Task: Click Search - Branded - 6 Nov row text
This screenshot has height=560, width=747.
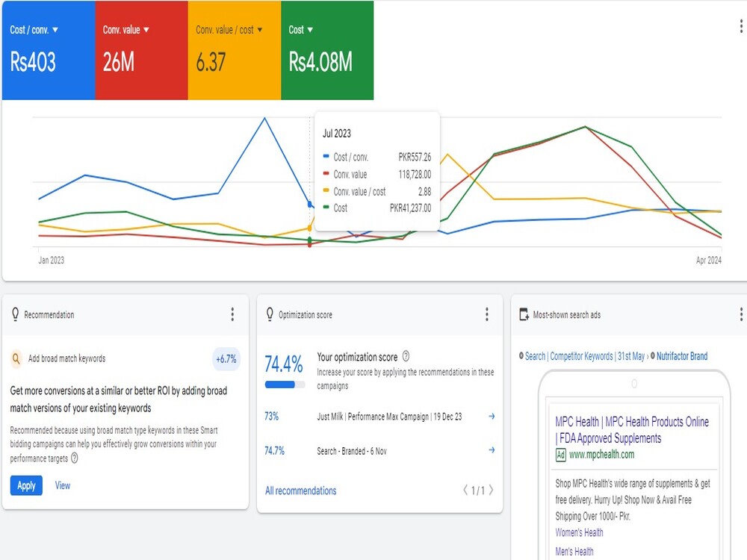Action: tap(352, 451)
